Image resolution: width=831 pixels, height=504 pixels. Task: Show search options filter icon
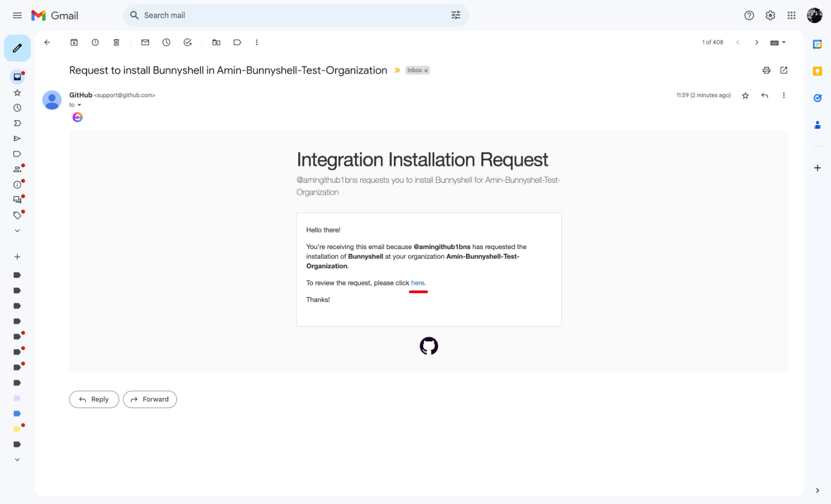[x=456, y=15]
